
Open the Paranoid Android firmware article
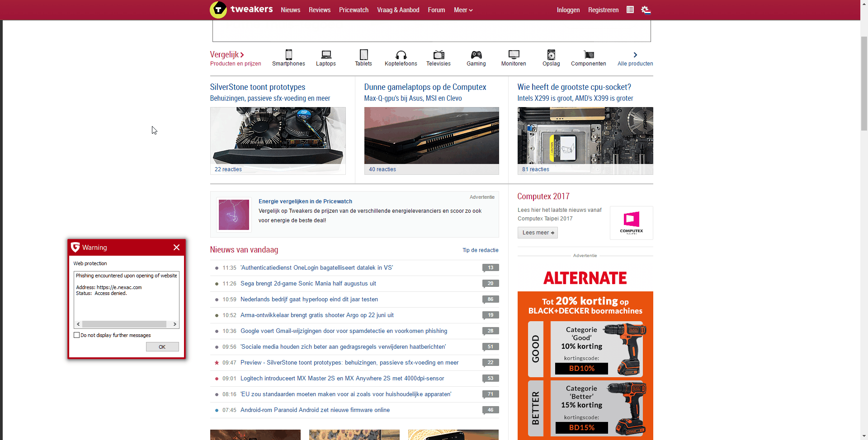(315, 410)
